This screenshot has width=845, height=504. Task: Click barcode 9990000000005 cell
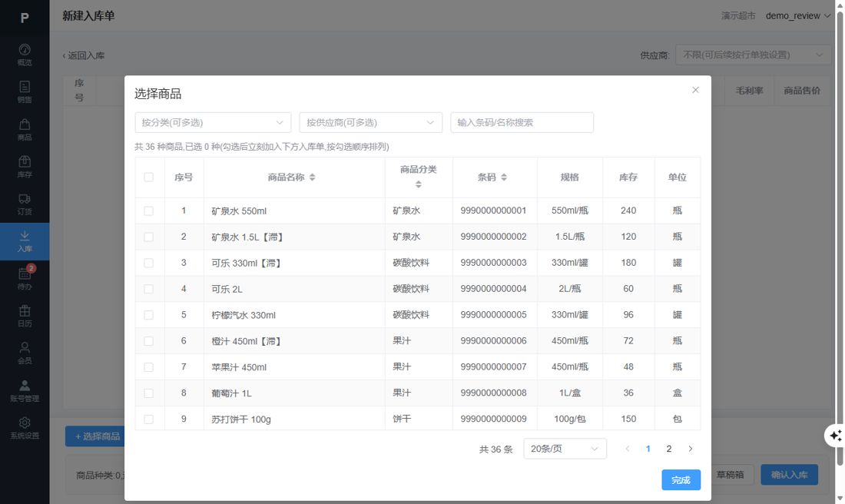[493, 314]
